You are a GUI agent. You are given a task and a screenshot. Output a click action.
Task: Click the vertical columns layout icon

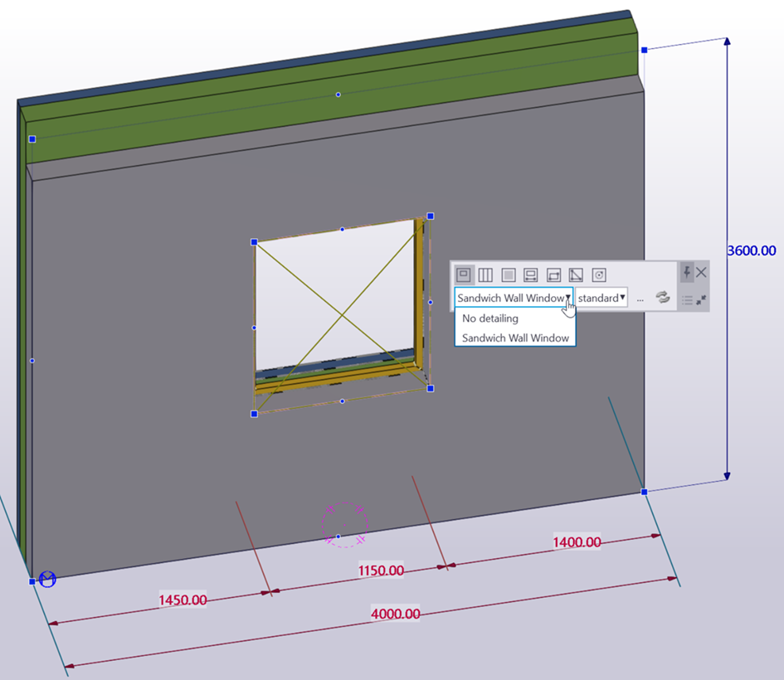tap(486, 274)
